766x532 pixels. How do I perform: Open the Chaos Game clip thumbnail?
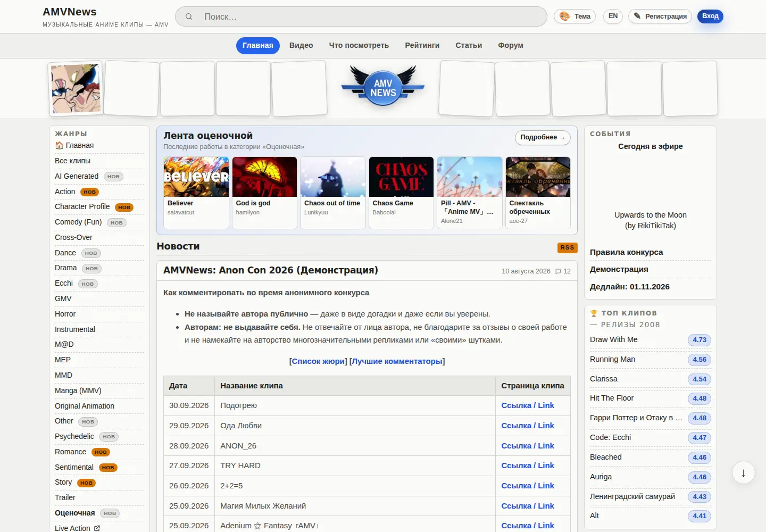click(x=401, y=177)
